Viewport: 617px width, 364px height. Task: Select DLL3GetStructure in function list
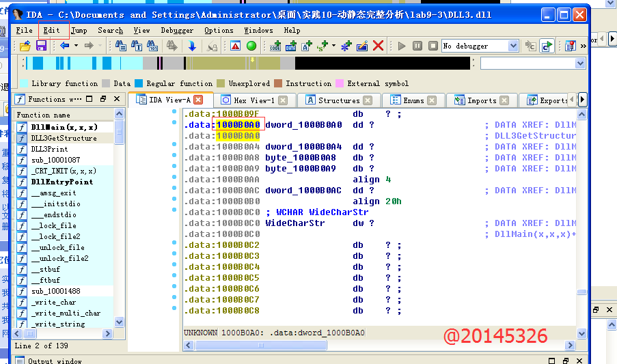tap(64, 138)
